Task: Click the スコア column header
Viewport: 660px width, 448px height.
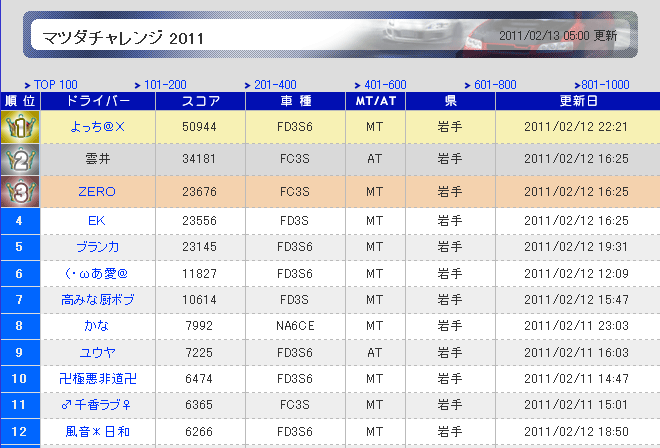Action: point(200,101)
